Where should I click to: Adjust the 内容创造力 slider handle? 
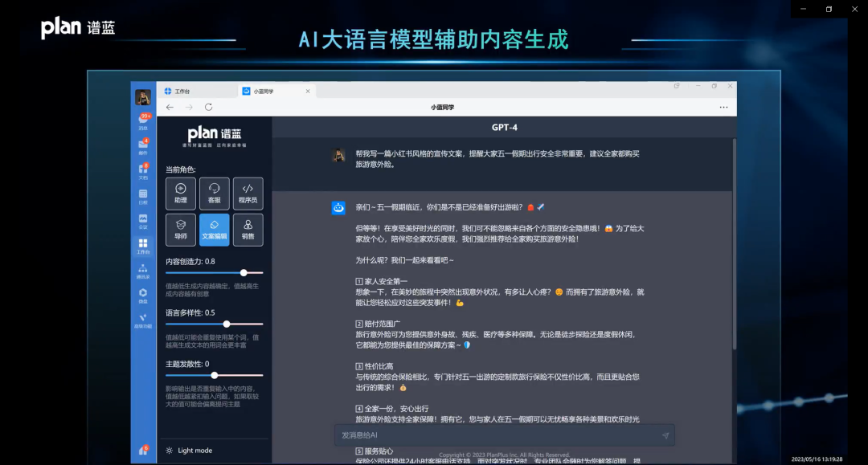point(244,272)
